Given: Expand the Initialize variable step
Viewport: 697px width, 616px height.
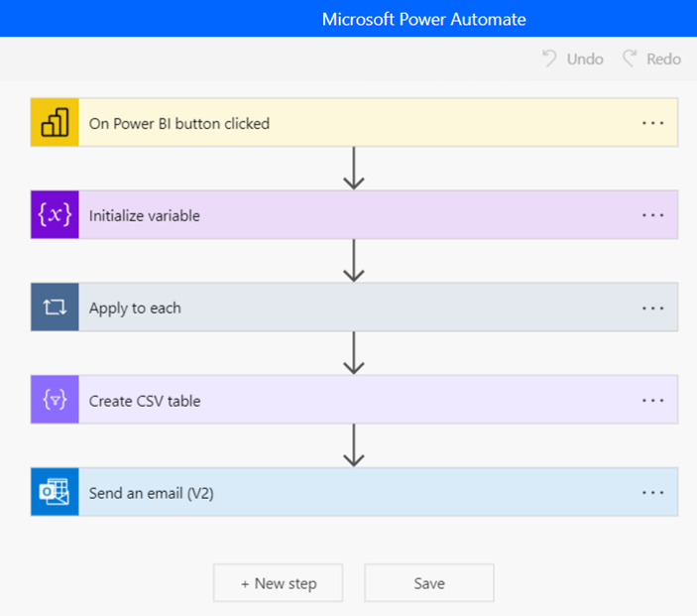Looking at the screenshot, I should click(x=354, y=215).
